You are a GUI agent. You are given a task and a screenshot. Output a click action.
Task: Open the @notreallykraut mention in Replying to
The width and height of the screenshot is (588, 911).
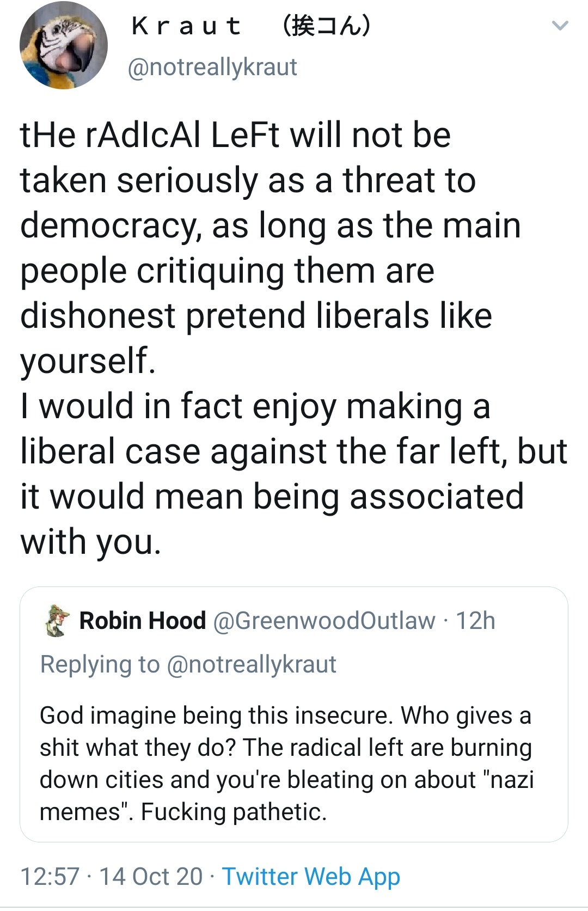[252, 664]
